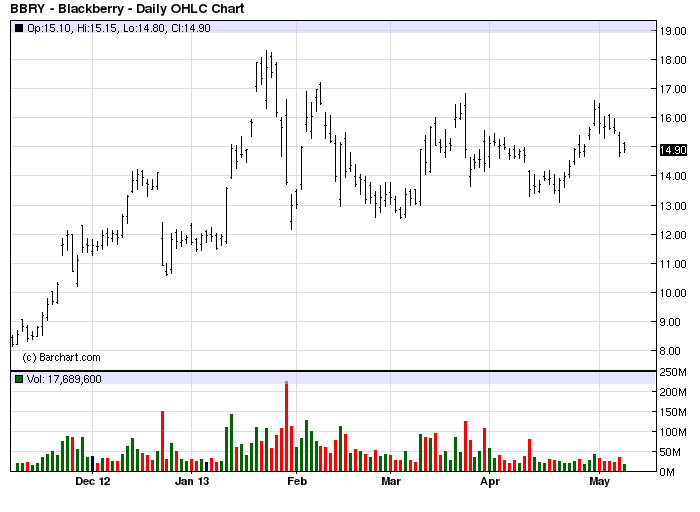
Task: Click the 'May' date axis label
Action: point(600,482)
